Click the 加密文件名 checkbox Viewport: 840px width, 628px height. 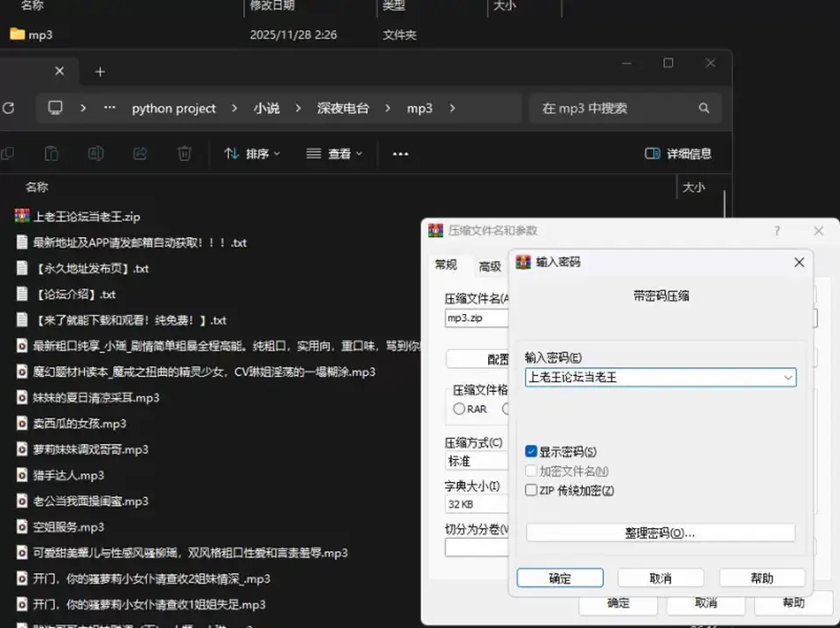(x=531, y=471)
